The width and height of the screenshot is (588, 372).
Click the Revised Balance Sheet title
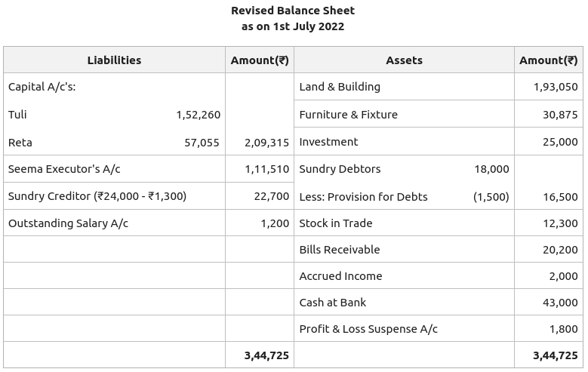point(293,11)
